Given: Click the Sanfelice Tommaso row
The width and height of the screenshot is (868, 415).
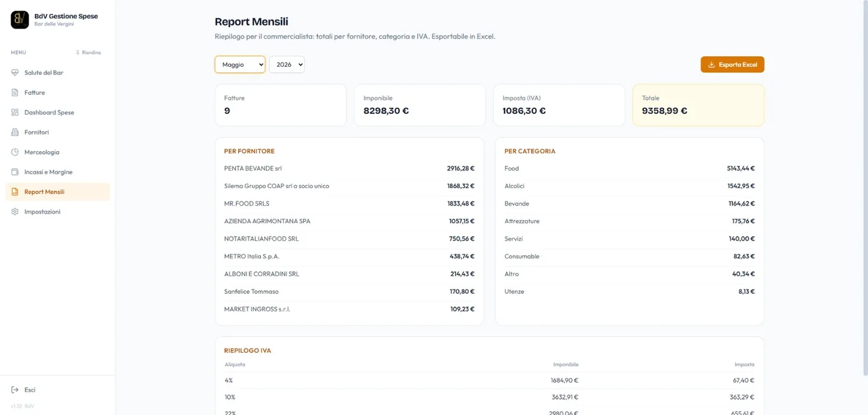Looking at the screenshot, I should (349, 291).
